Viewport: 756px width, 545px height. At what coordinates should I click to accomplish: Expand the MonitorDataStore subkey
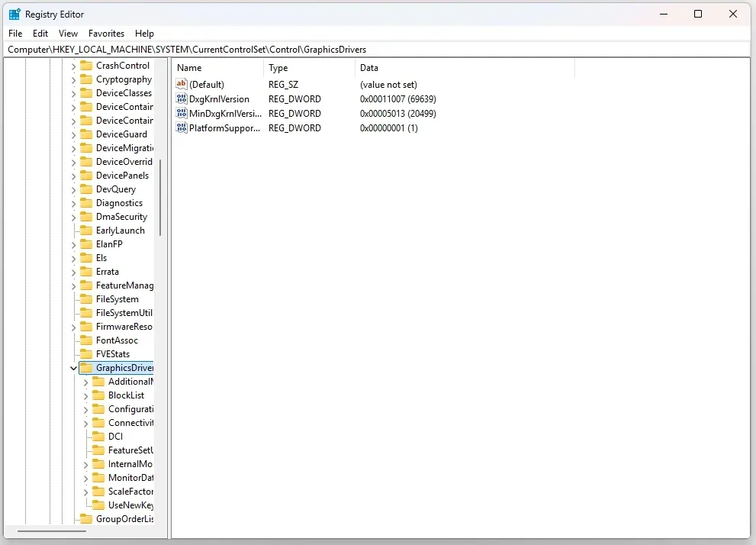pos(85,478)
